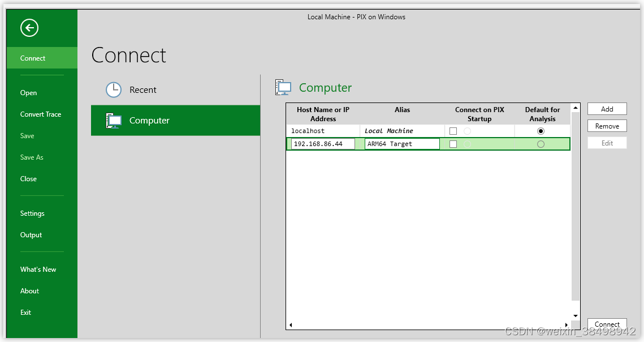644x342 pixels.
Task: Select Default for Analysis radio for ARM64 Target
Action: click(x=541, y=144)
